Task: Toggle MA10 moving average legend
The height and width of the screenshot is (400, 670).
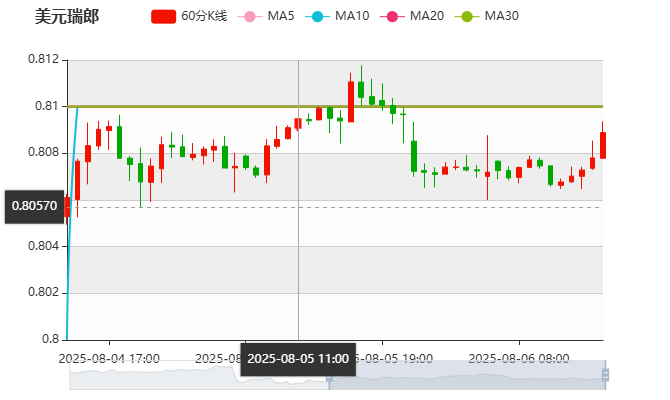Action: pos(351,16)
